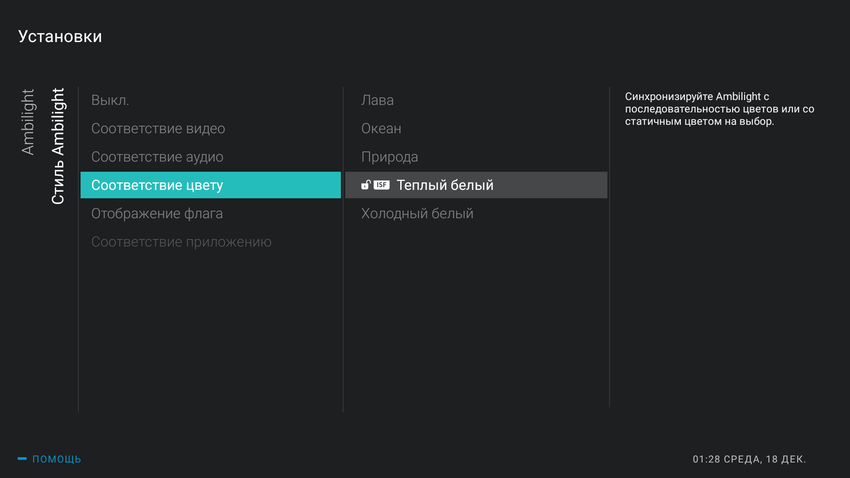
Task: Click the unlock padlock icon beside Теплый белый
Action: coord(366,185)
